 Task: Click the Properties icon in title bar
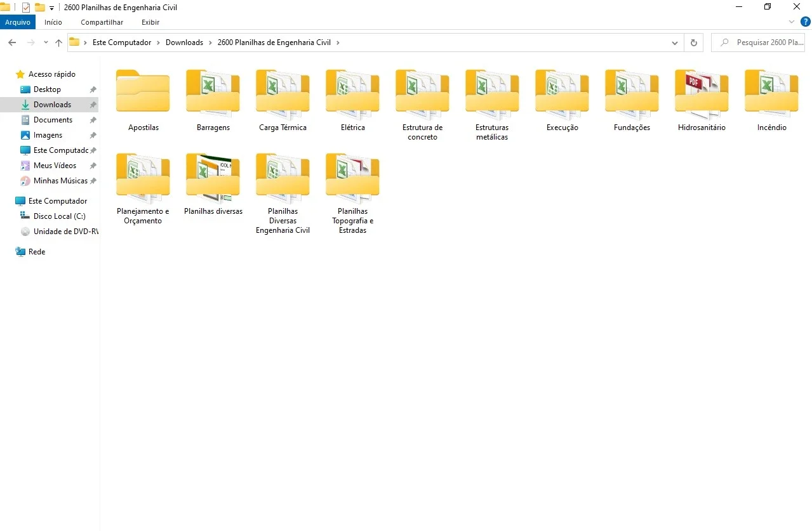click(x=25, y=8)
